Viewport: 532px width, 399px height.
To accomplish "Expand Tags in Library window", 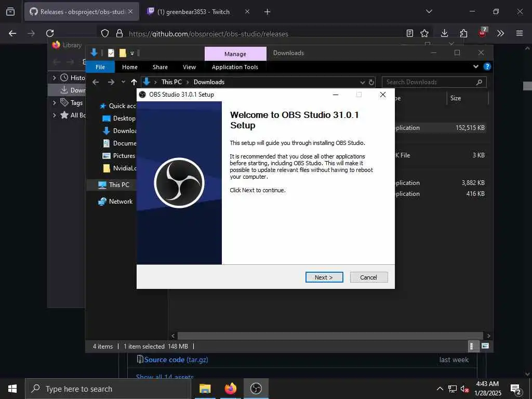I will click(x=54, y=102).
